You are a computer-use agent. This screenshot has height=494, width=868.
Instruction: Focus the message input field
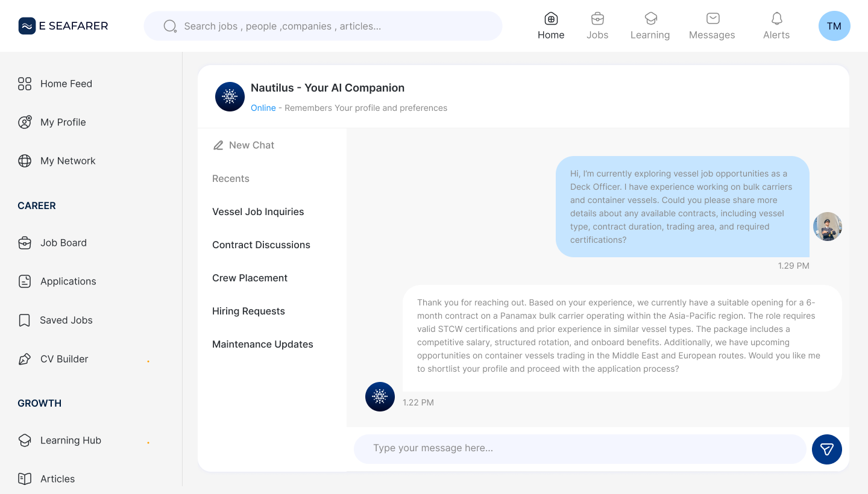pos(580,449)
